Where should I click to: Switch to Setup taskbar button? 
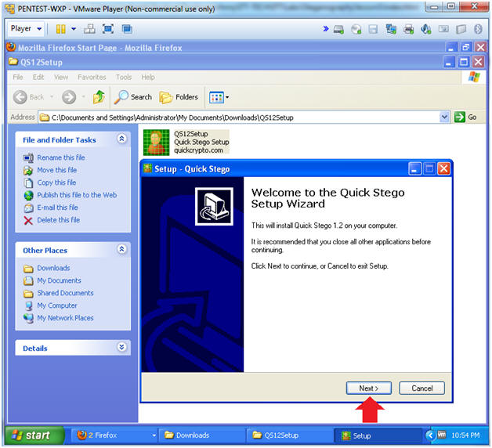coord(378,435)
